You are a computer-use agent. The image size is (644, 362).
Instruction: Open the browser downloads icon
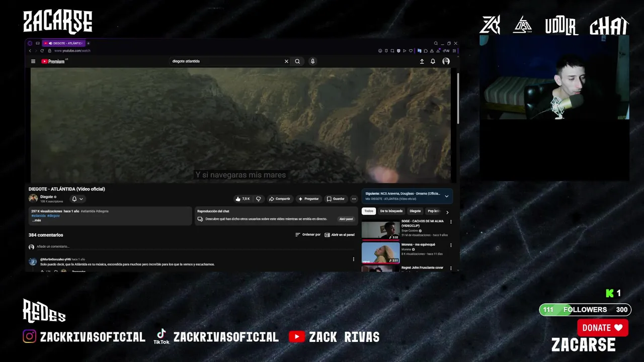(x=438, y=51)
